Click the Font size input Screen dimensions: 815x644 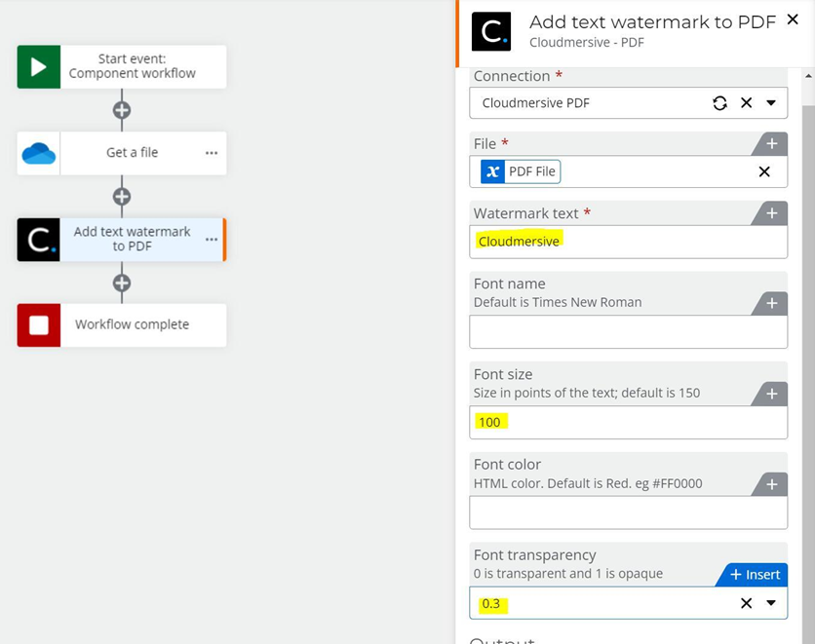(629, 422)
